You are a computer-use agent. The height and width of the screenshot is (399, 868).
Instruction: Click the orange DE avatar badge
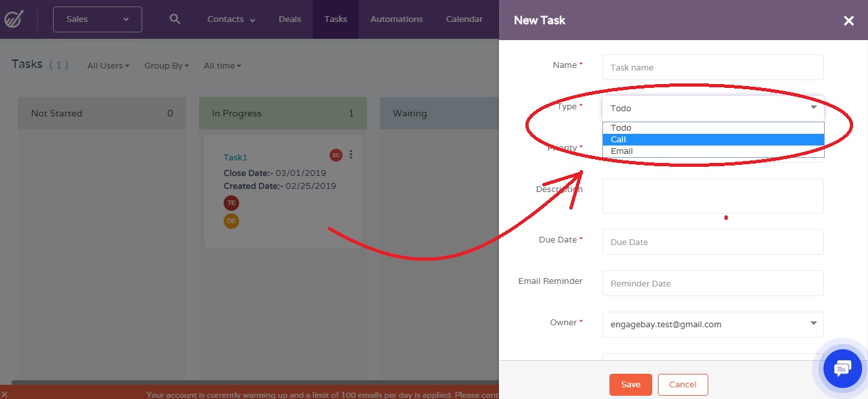(231, 221)
